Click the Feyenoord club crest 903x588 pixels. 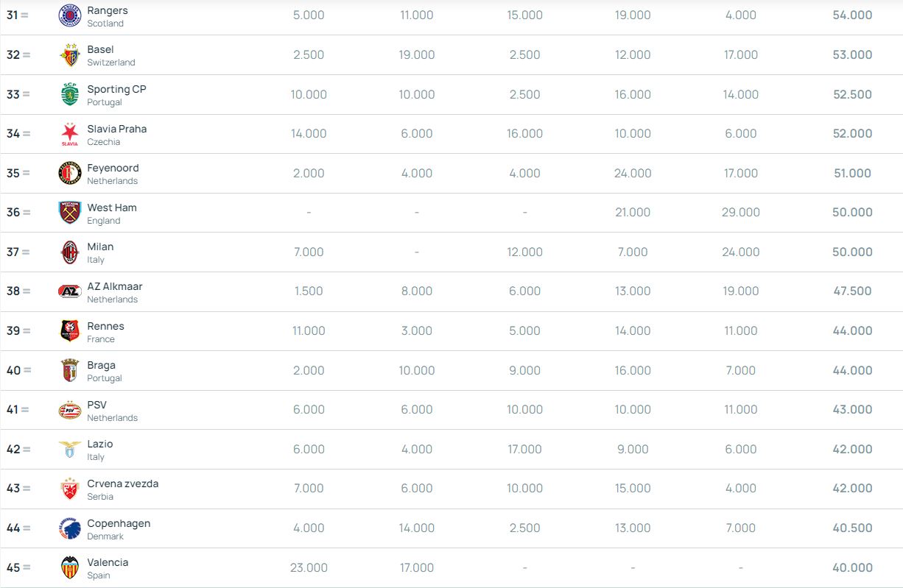click(x=70, y=173)
